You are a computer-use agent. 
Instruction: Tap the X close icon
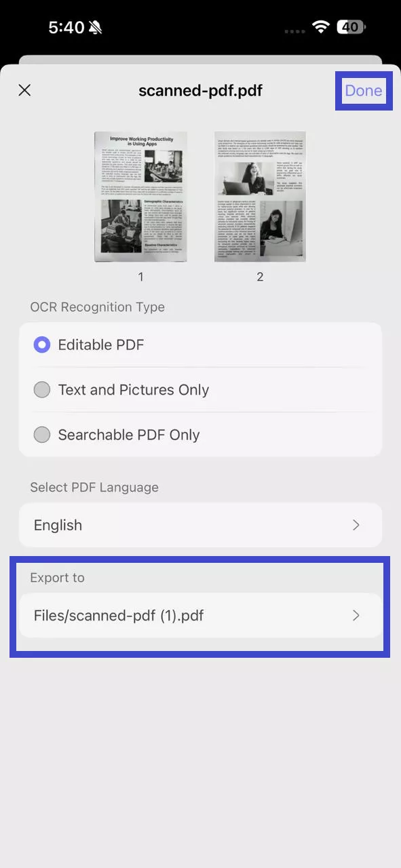click(24, 90)
